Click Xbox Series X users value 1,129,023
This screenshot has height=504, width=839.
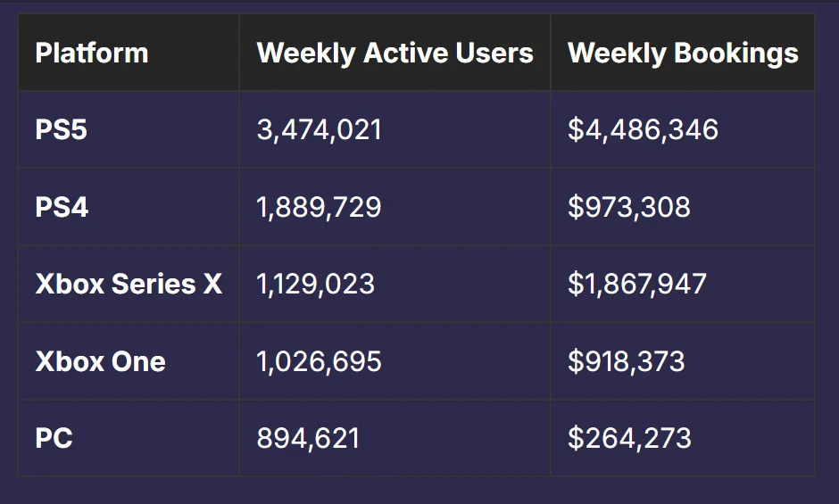click(x=315, y=285)
